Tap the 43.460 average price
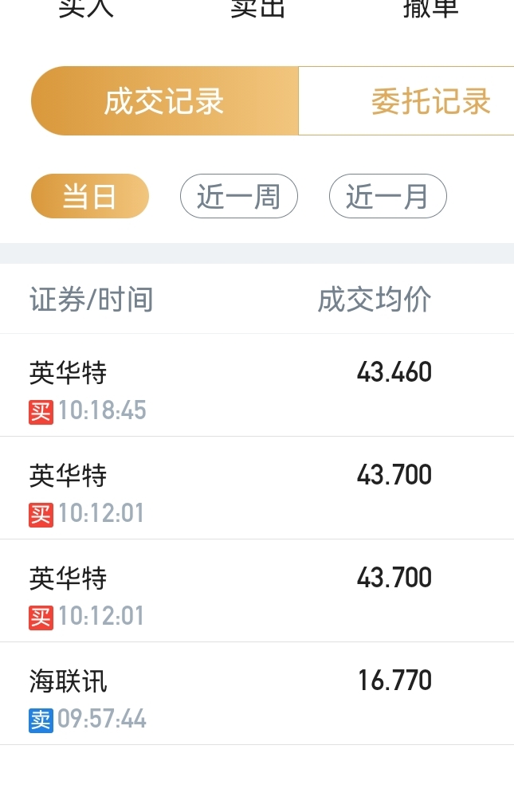The width and height of the screenshot is (514, 812). tap(394, 372)
